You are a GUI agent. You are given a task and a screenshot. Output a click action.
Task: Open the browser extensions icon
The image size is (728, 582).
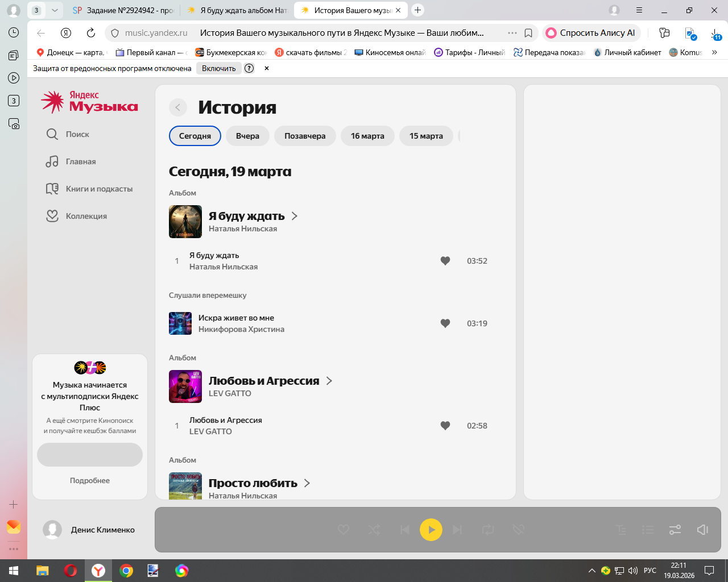coord(664,33)
